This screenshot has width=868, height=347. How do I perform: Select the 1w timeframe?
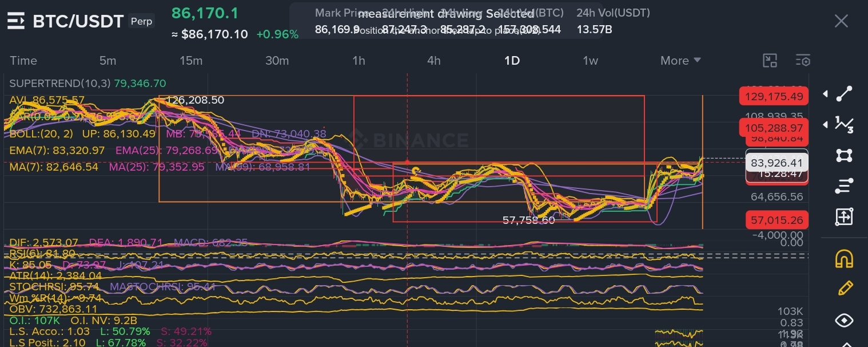coord(590,61)
